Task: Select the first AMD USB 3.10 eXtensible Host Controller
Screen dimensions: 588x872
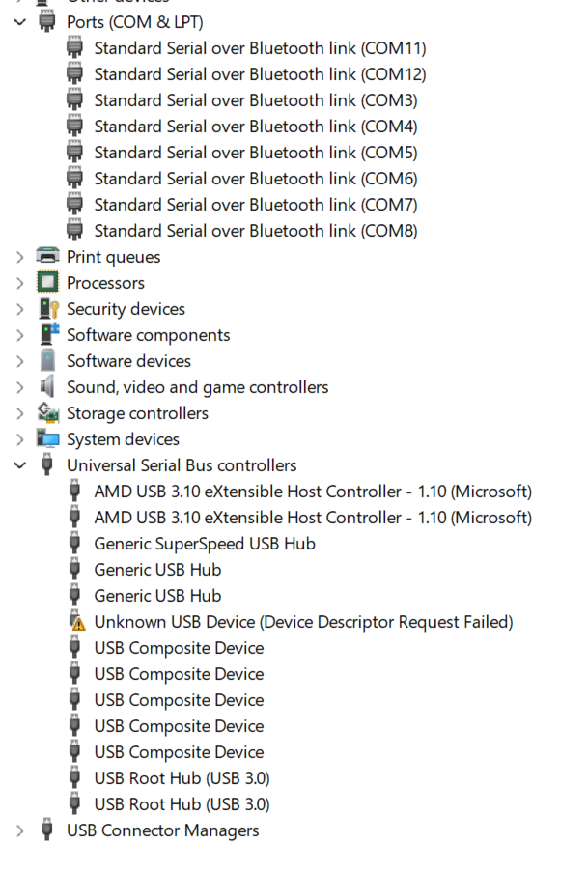Action: click(x=312, y=492)
